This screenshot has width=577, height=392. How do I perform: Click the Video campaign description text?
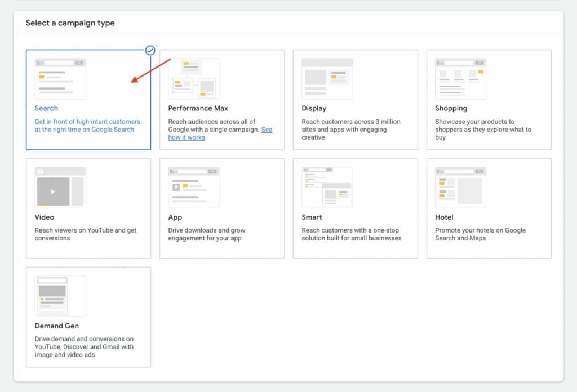click(85, 234)
